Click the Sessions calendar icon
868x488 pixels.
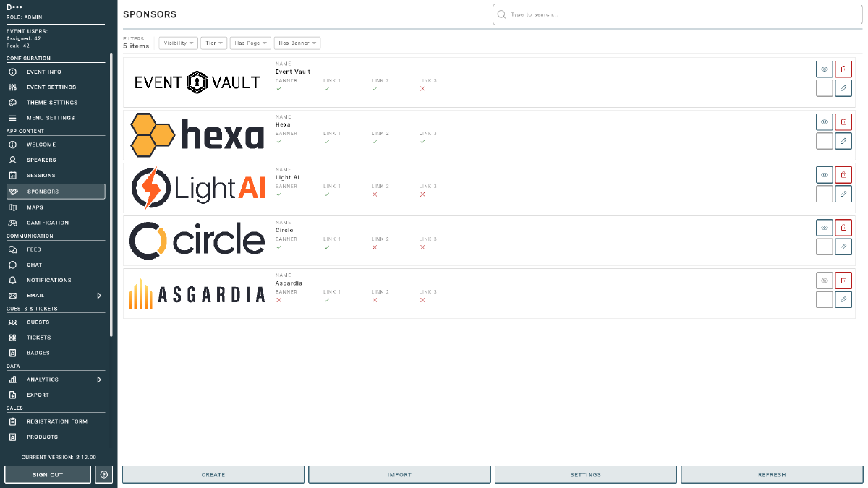[x=12, y=176]
